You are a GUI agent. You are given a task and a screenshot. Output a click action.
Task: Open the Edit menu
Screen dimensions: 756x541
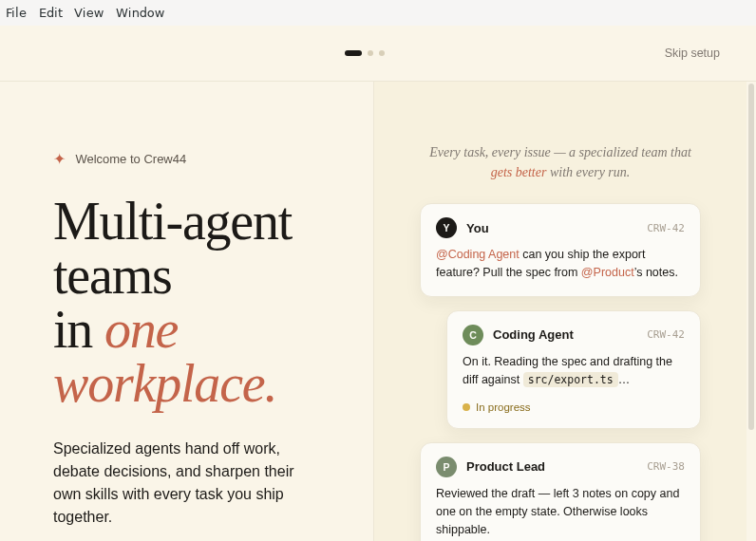coord(50,12)
